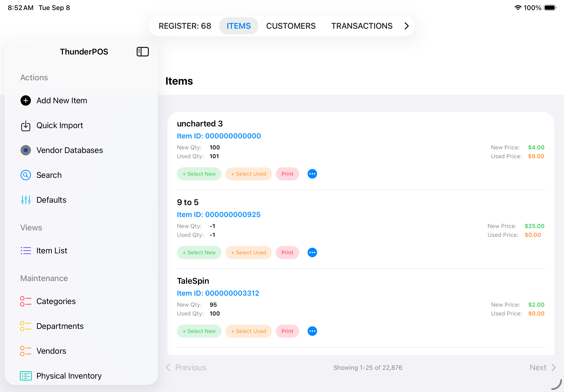564x392 pixels.
Task: Open more options for uncharted 3
Action: point(312,174)
